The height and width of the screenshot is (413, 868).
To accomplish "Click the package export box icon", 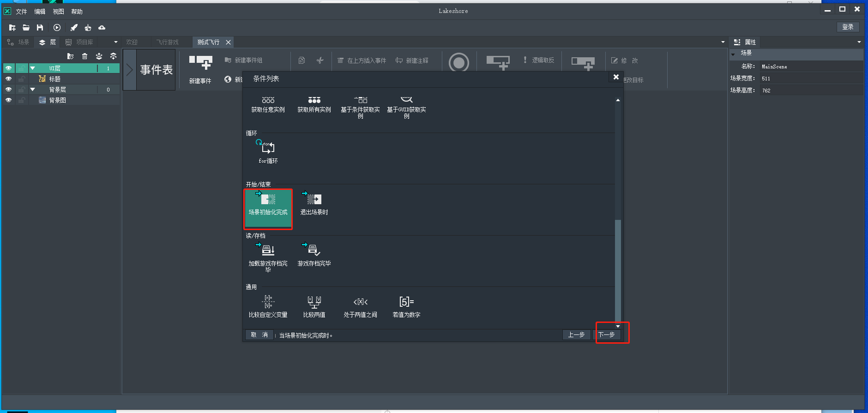I will (x=88, y=28).
